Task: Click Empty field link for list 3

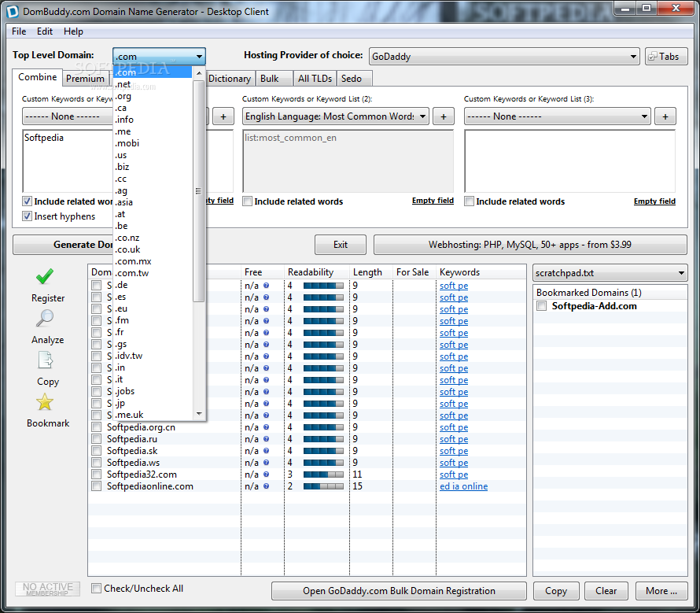Action: point(654,201)
